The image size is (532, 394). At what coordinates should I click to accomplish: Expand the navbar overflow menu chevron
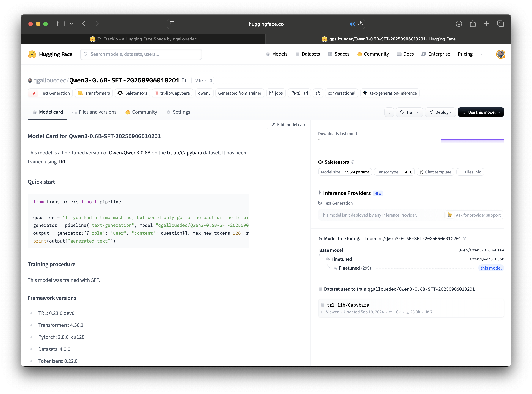[x=483, y=54]
